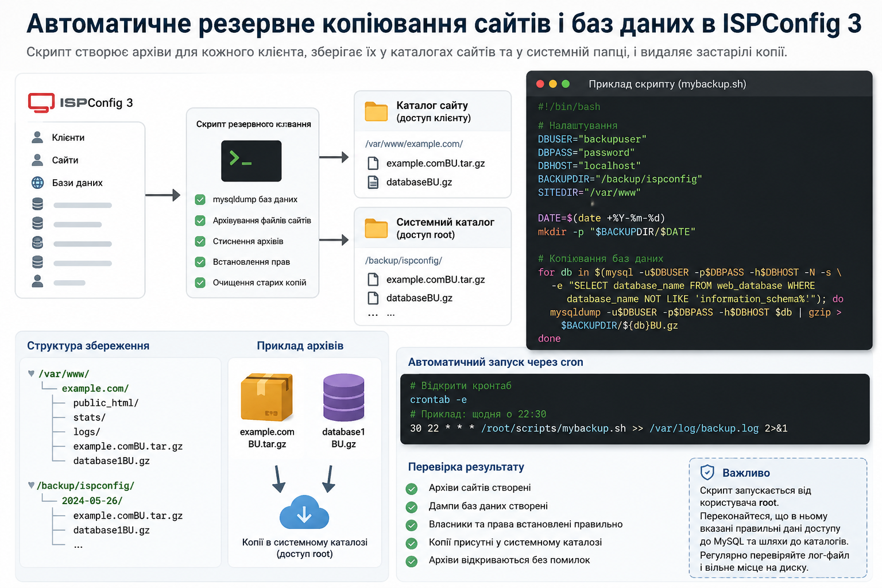
Task: Select database1BU.gz under example.com/ tree
Action: 111,461
